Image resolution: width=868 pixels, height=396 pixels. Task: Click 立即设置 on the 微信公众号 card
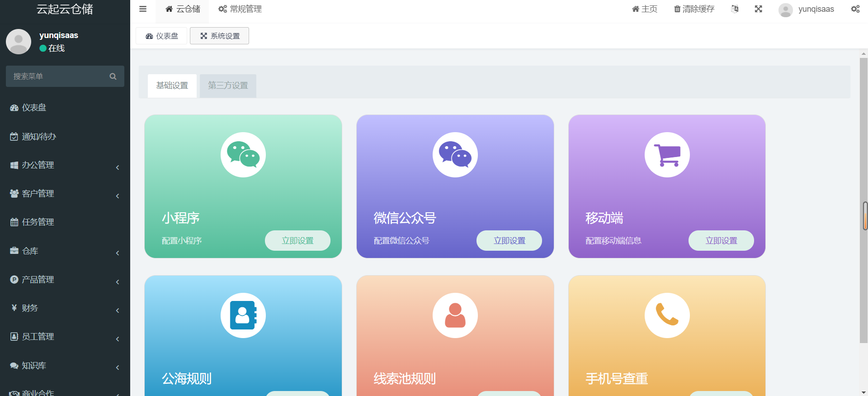pos(509,241)
